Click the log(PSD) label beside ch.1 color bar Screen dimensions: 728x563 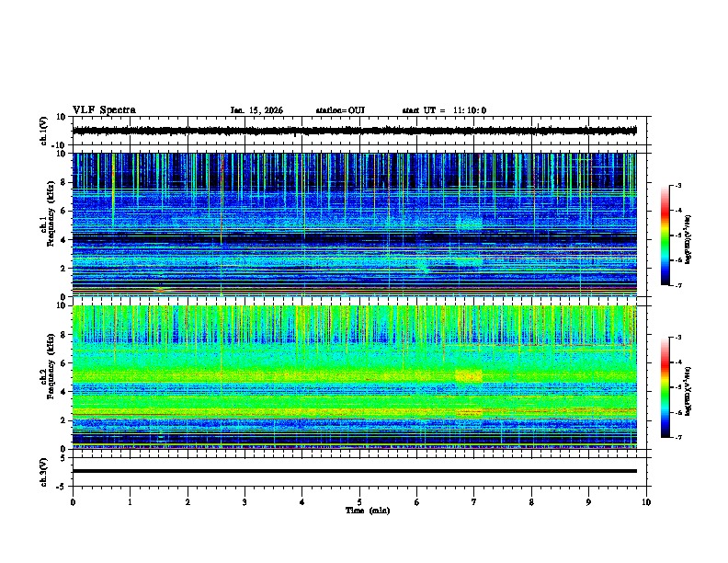[x=688, y=240]
